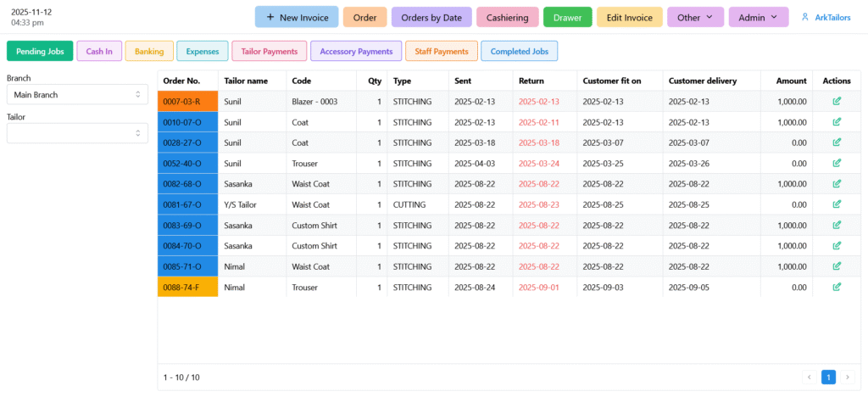This screenshot has height=397, width=868.
Task: Click edit icon for order 0052-40-O
Action: [x=837, y=164]
